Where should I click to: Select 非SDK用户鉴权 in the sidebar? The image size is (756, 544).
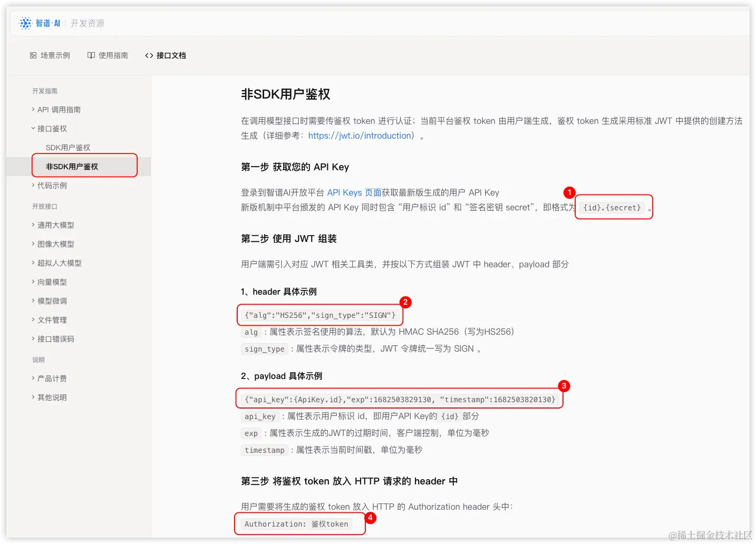(x=72, y=167)
